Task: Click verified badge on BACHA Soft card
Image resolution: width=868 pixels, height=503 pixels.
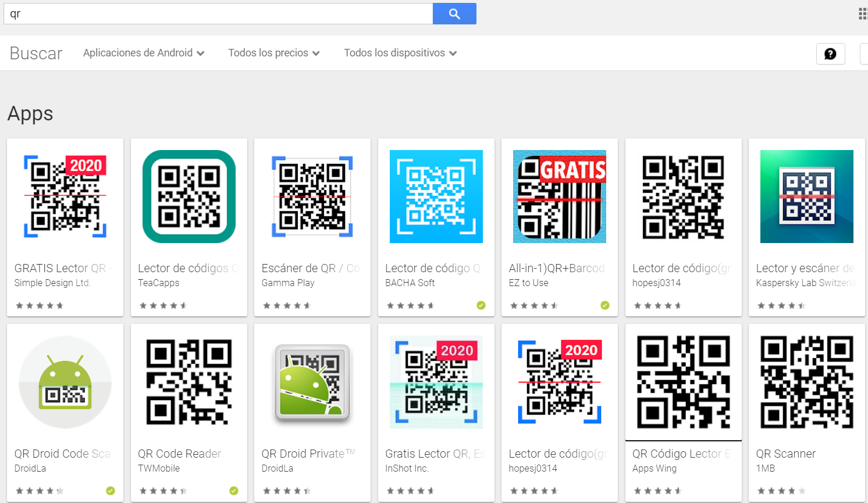Action: click(x=481, y=305)
